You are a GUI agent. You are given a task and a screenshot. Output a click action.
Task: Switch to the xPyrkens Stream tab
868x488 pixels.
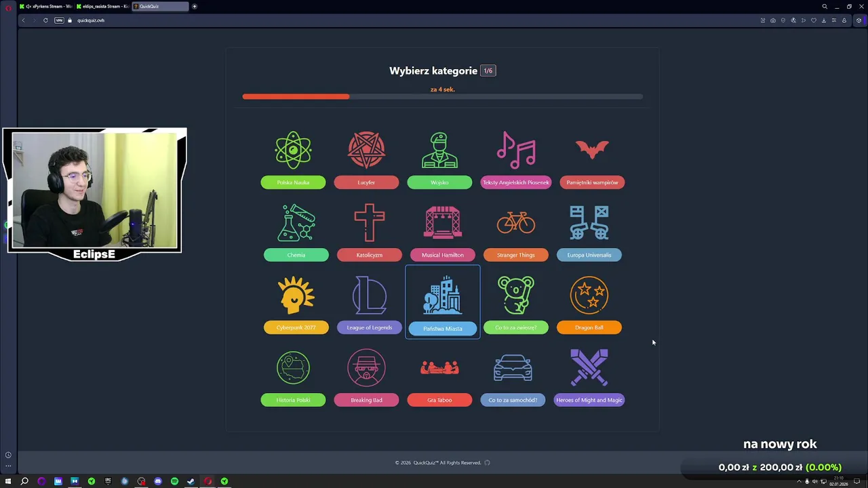46,6
